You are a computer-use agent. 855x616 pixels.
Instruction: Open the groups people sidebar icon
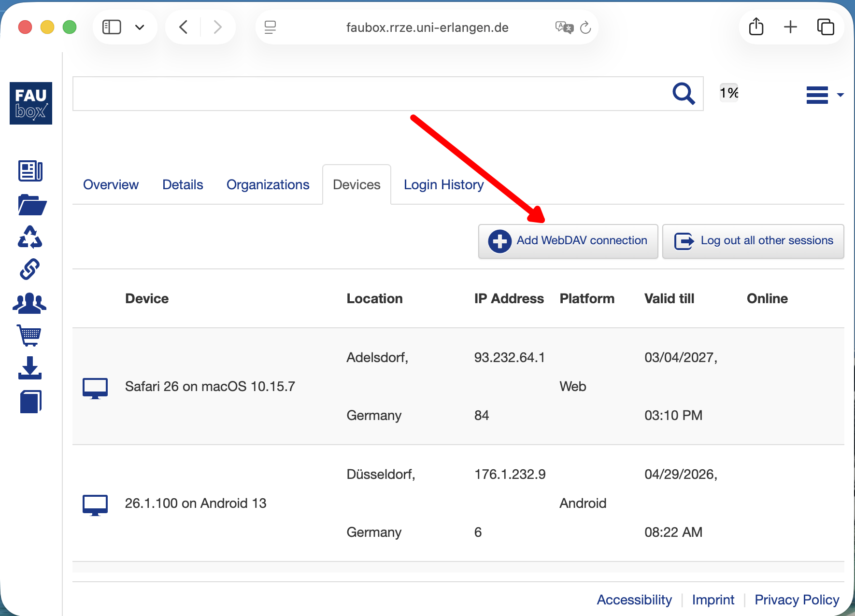pos(29,303)
